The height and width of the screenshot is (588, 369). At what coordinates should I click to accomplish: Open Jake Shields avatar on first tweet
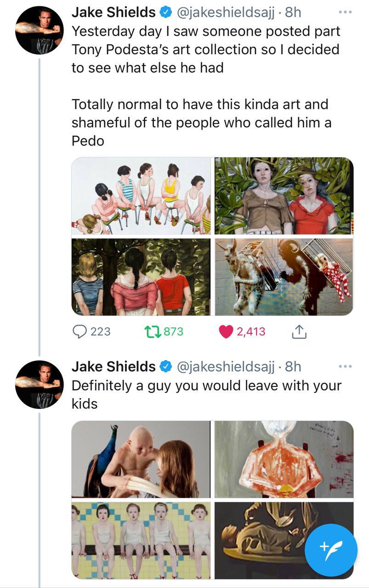tap(39, 30)
